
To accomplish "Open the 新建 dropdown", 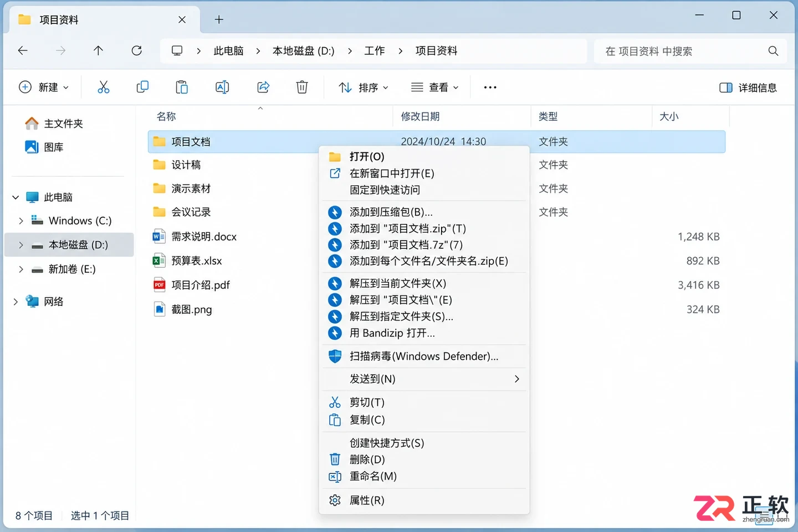I will pyautogui.click(x=44, y=87).
